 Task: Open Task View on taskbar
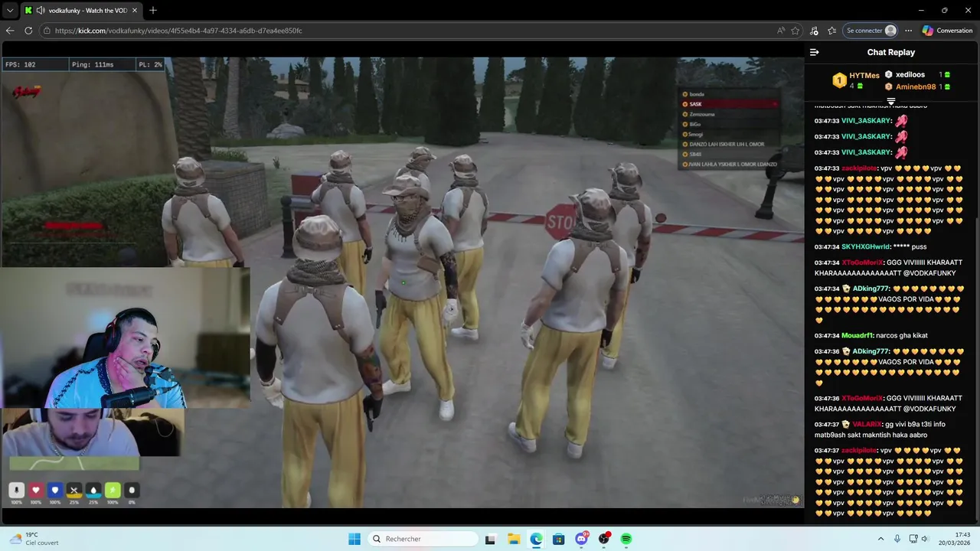490,539
